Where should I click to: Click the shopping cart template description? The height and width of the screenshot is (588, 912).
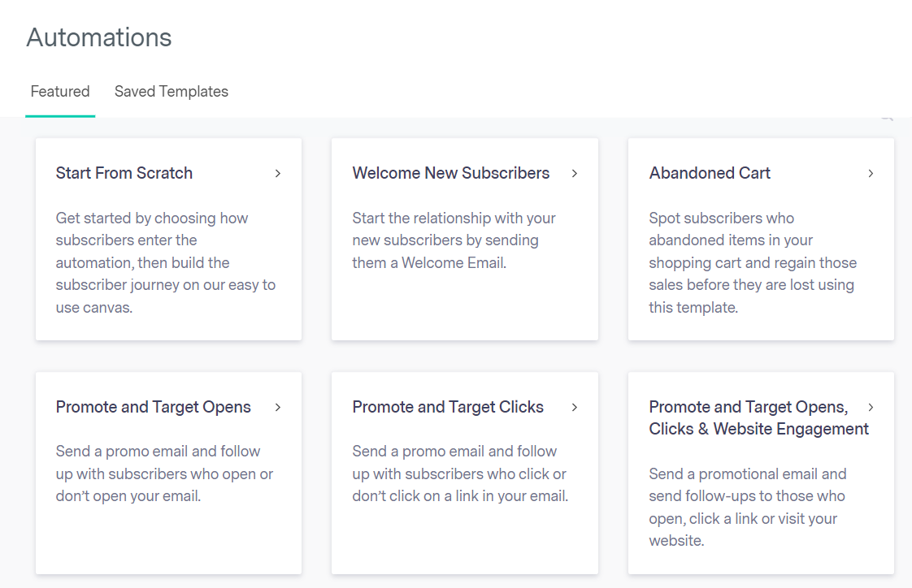pyautogui.click(x=753, y=262)
